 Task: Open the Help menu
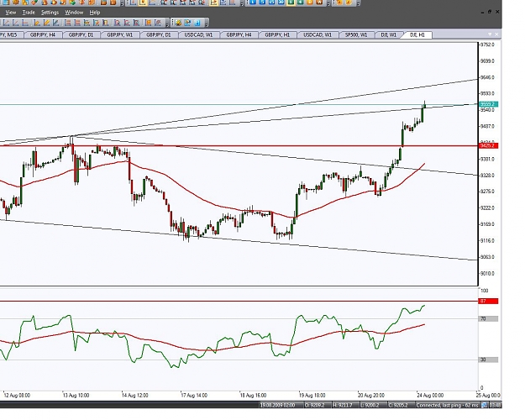[95, 13]
